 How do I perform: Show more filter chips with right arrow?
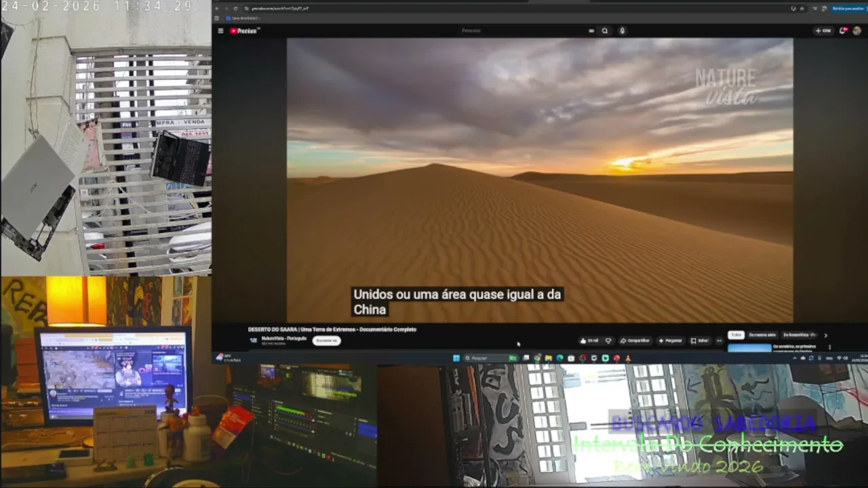825,335
